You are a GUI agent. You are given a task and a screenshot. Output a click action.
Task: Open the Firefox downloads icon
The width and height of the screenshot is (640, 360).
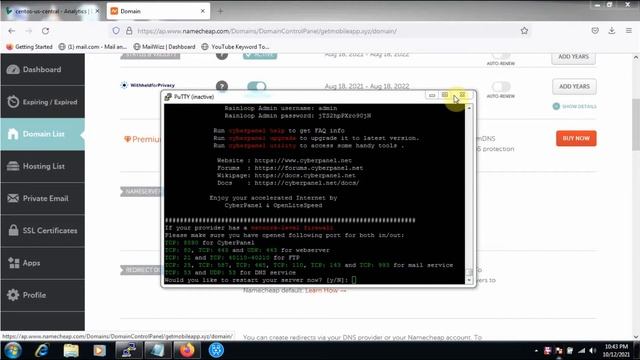[611, 31]
